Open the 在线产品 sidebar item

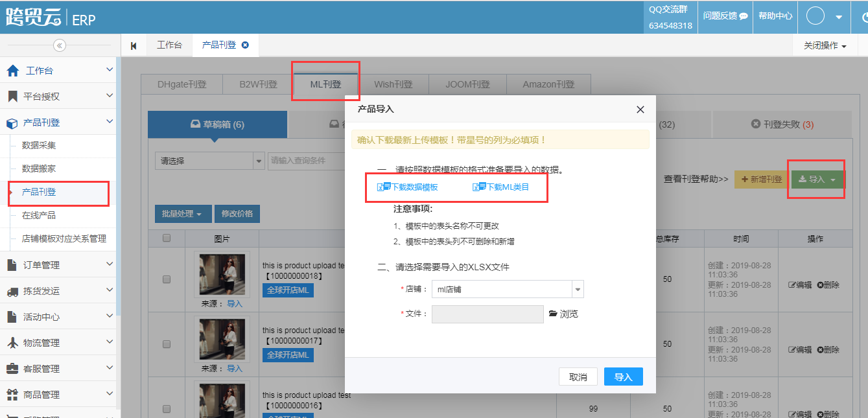[39, 215]
